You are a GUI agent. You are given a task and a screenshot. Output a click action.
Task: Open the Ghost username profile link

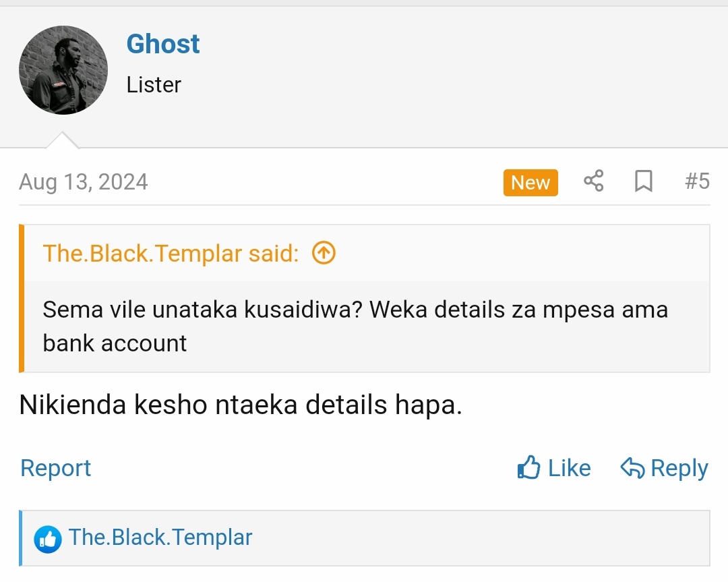point(163,44)
